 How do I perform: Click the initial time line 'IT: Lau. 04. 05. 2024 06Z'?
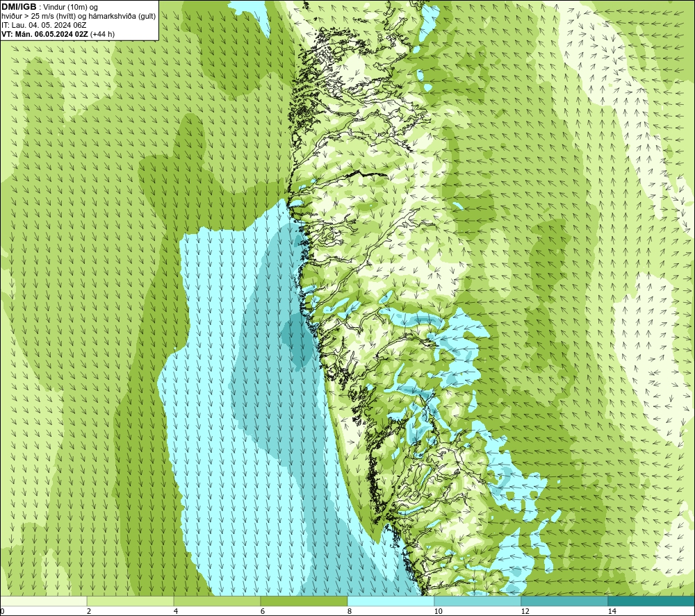click(44, 25)
